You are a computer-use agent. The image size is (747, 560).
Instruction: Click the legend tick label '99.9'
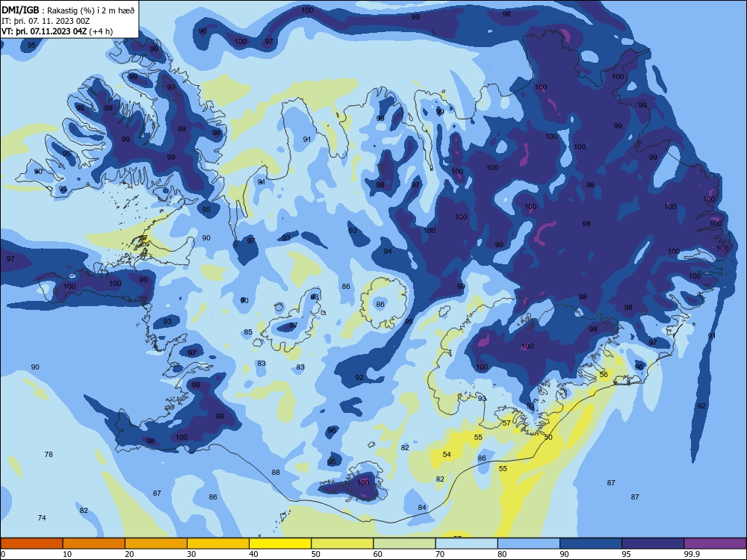click(x=691, y=554)
